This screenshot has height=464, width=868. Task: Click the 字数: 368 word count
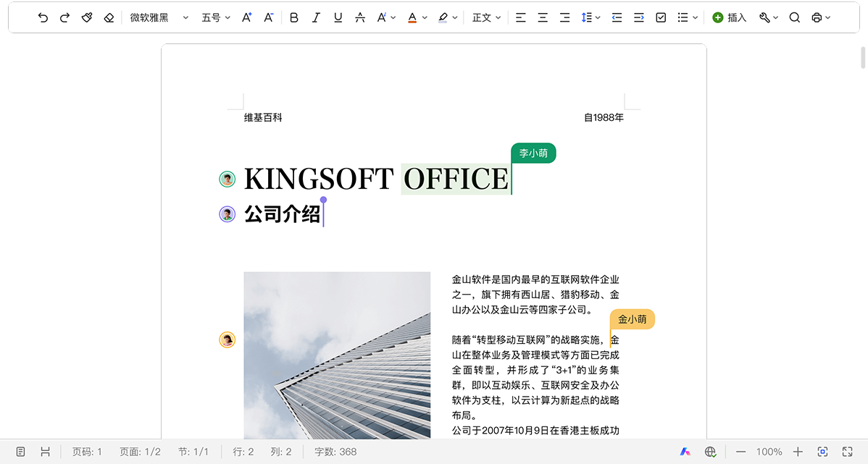tap(335, 452)
